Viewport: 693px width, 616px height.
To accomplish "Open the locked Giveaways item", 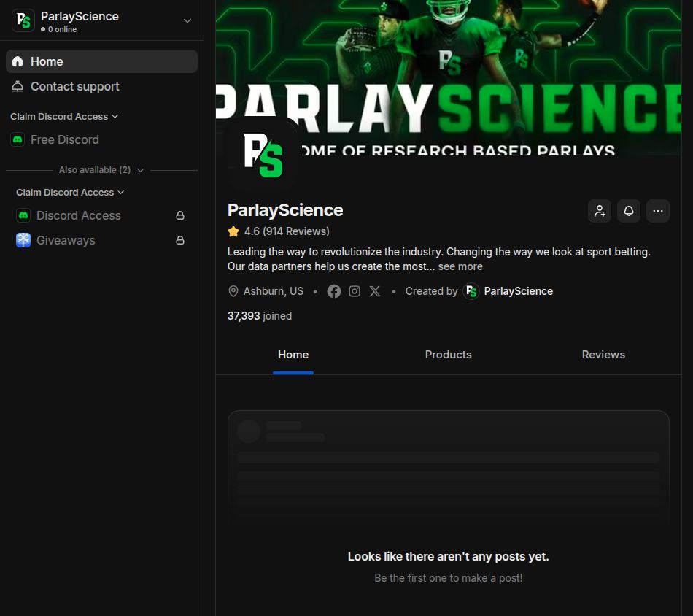I will (x=101, y=240).
